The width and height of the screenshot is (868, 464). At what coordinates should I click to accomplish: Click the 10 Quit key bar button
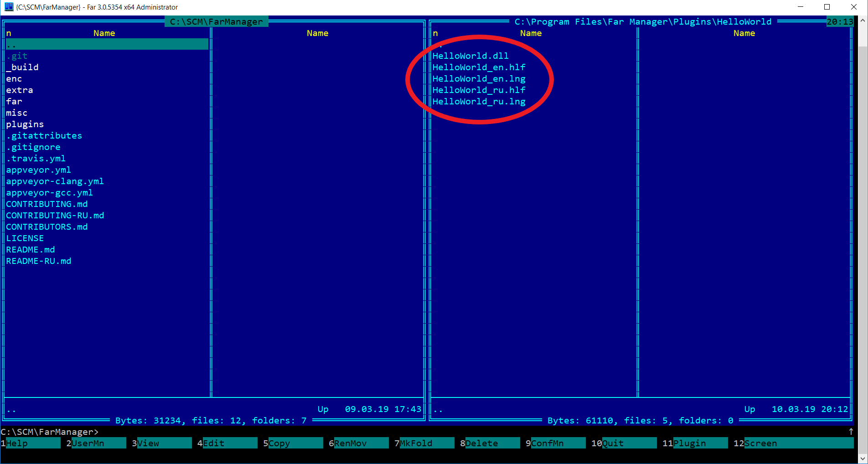pyautogui.click(x=624, y=443)
